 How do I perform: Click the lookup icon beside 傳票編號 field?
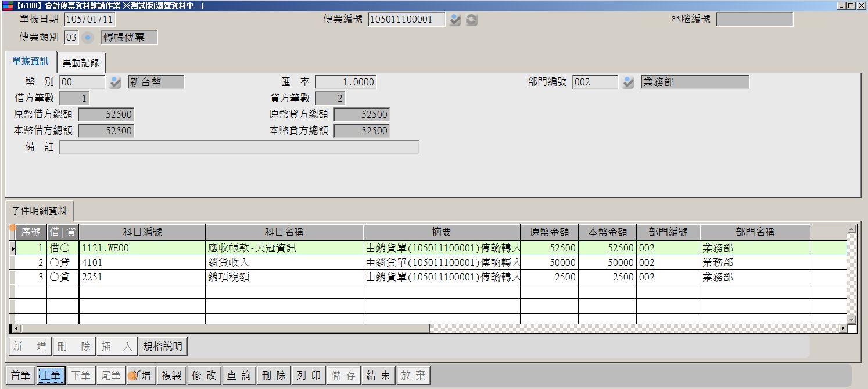click(x=455, y=20)
